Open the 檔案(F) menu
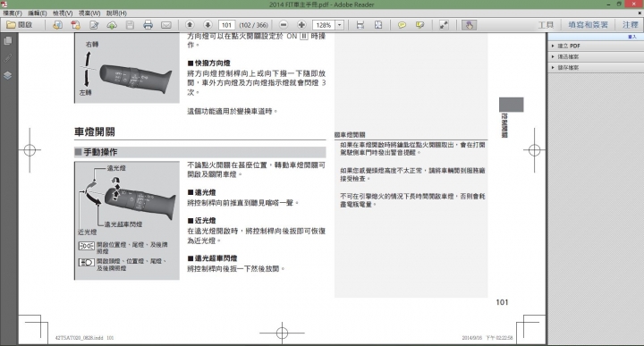Viewport: 644px width, 346px height. click(x=13, y=13)
